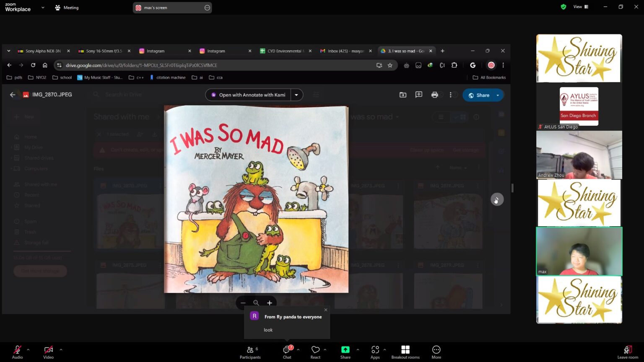Open the Participants panel
Screen dimensions: 644x362
[250, 352]
